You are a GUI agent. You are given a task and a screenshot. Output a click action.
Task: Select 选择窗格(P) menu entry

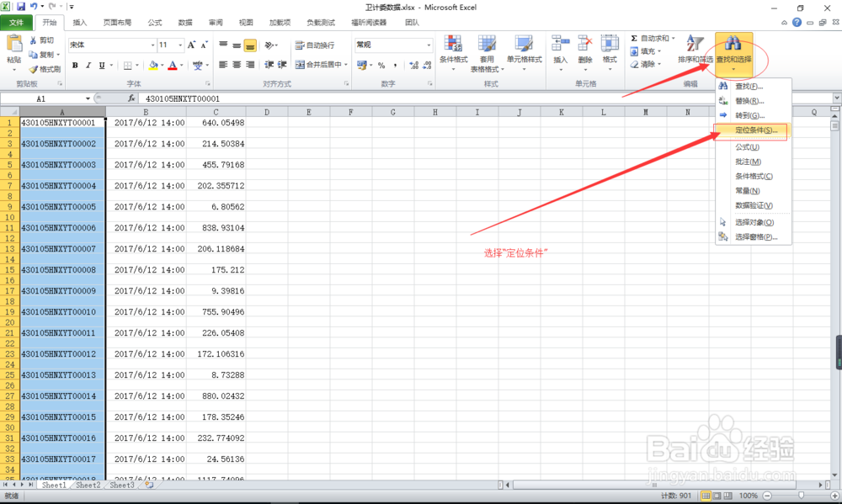click(753, 236)
